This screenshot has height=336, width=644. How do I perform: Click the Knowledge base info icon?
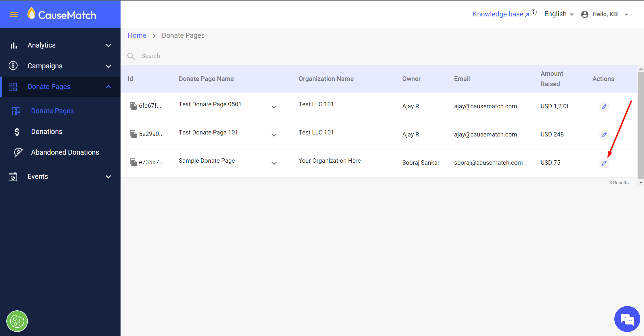534,12
